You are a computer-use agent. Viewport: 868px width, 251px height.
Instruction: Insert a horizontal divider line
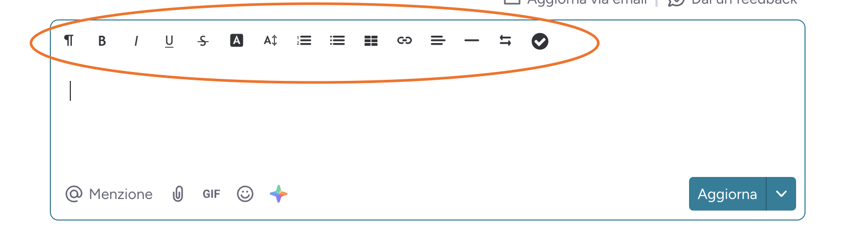click(472, 40)
